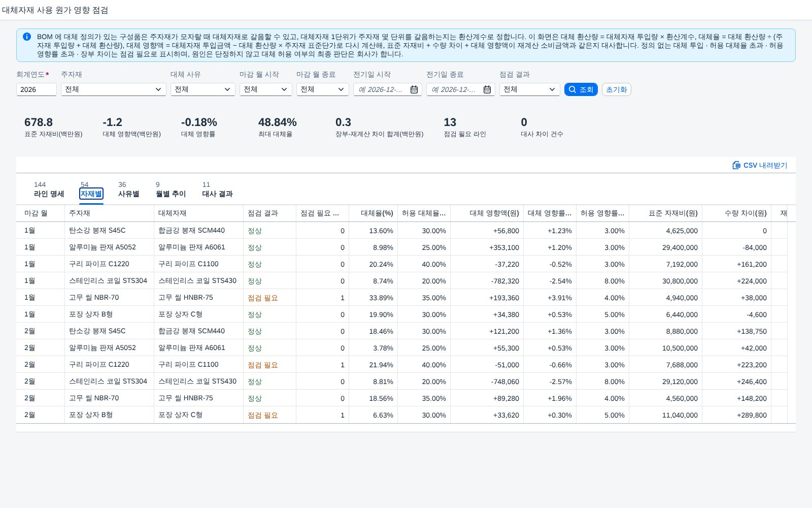Image resolution: width=812 pixels, height=508 pixels.
Task: Expand the 마감 월 종료 dropdown
Action: pos(341,89)
